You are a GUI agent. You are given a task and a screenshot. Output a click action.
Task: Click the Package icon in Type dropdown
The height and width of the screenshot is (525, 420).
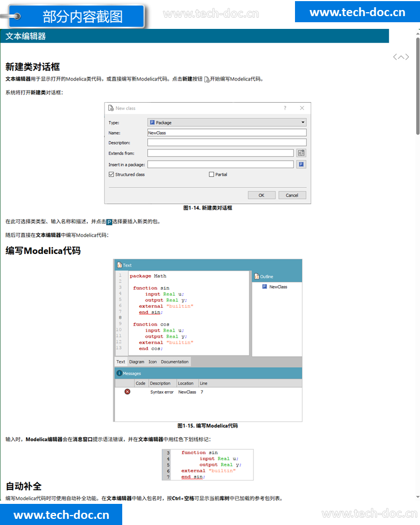pyautogui.click(x=152, y=122)
